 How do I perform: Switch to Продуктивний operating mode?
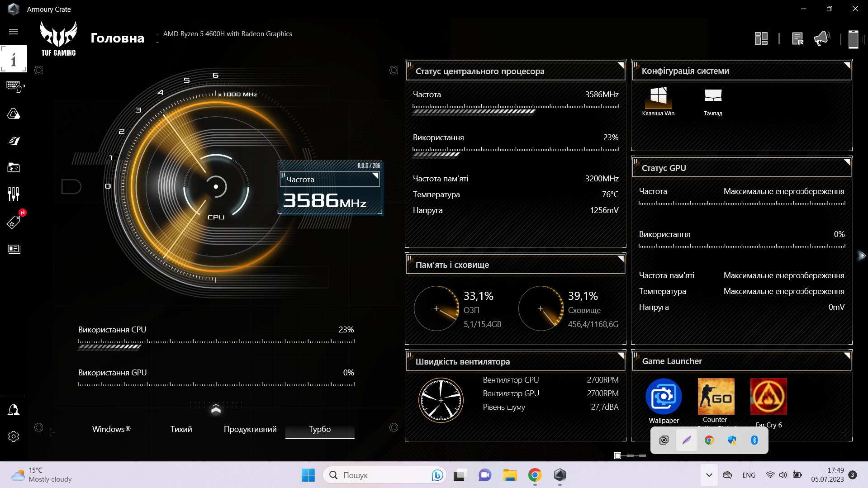click(x=250, y=429)
